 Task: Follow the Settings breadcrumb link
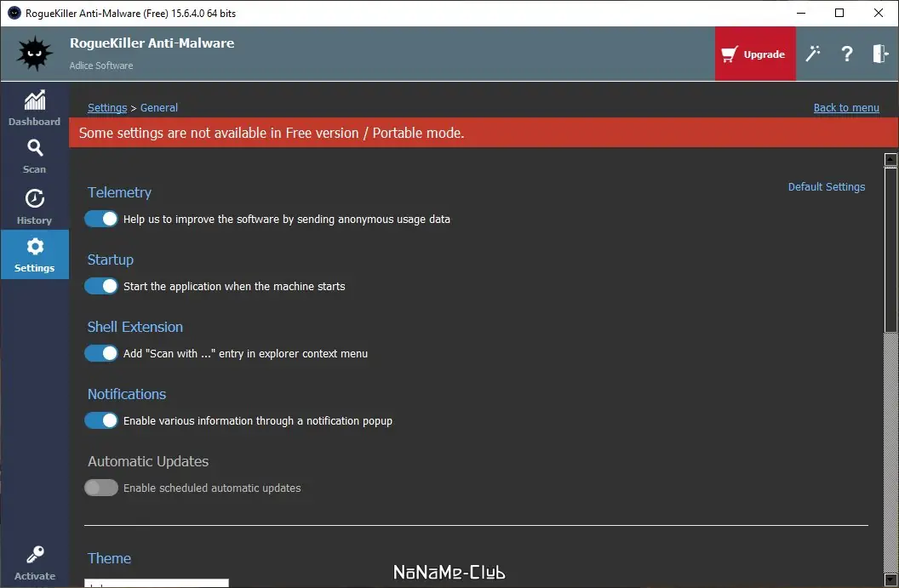pos(107,108)
